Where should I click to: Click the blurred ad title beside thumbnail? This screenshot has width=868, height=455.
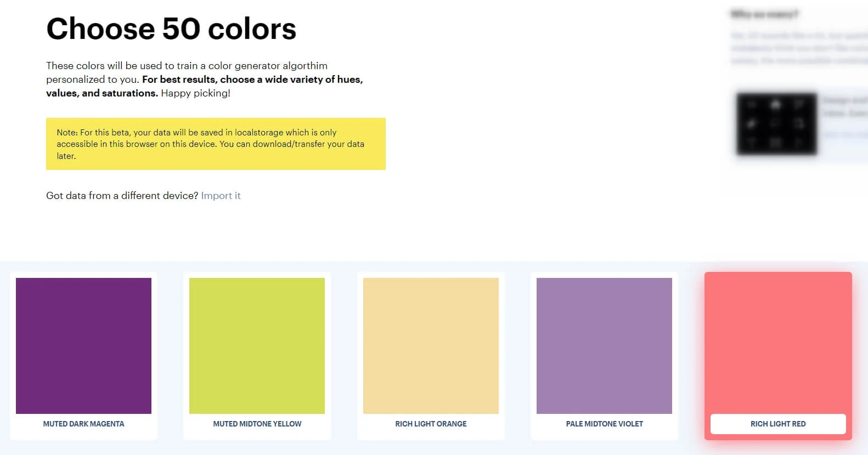point(844,106)
